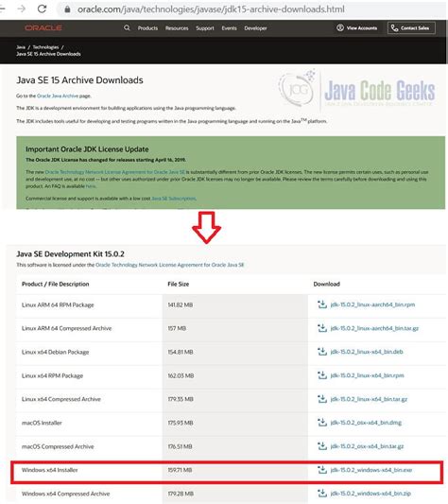The image size is (448, 504).
Task: Download jdk-15.0.2_windows-x64_bin.zip link
Action: pos(370,494)
